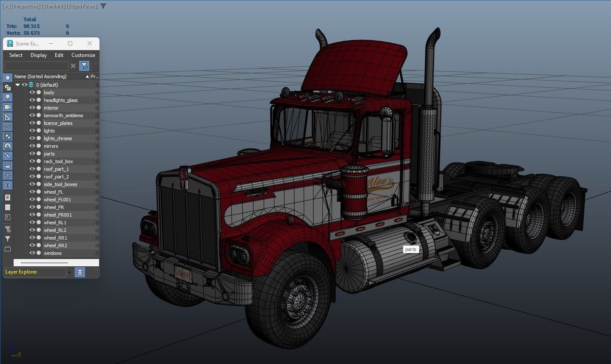Viewport: 611px width, 364px height.
Task: Toggle Display Cameras filter icon
Action: (8, 107)
